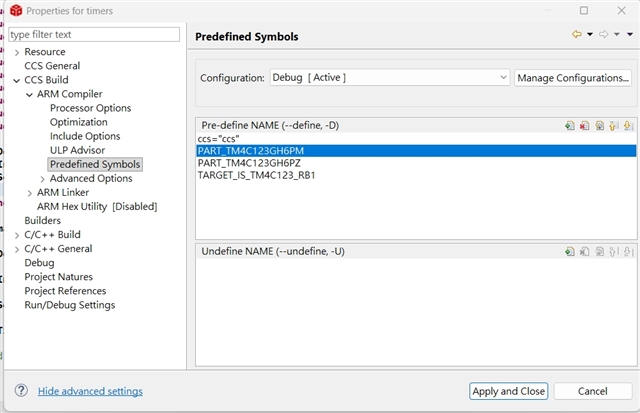Expand the Advanced Options node
640x413 pixels.
click(x=42, y=179)
